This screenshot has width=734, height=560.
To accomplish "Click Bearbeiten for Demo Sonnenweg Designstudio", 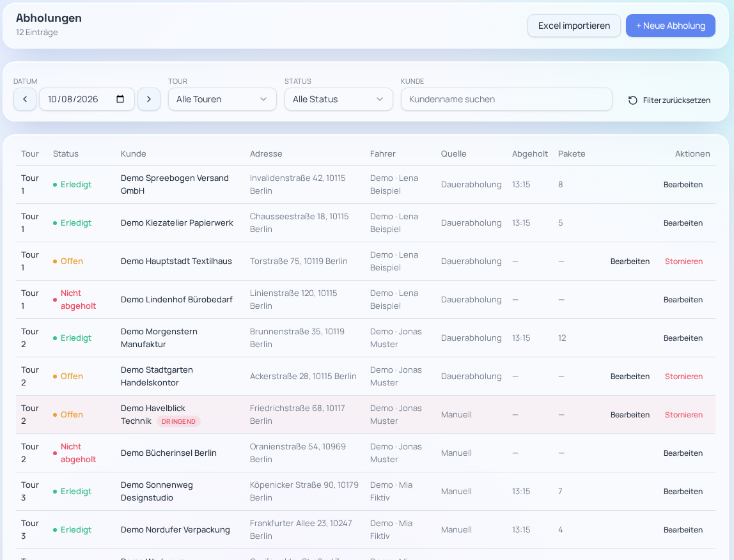I will tap(683, 492).
